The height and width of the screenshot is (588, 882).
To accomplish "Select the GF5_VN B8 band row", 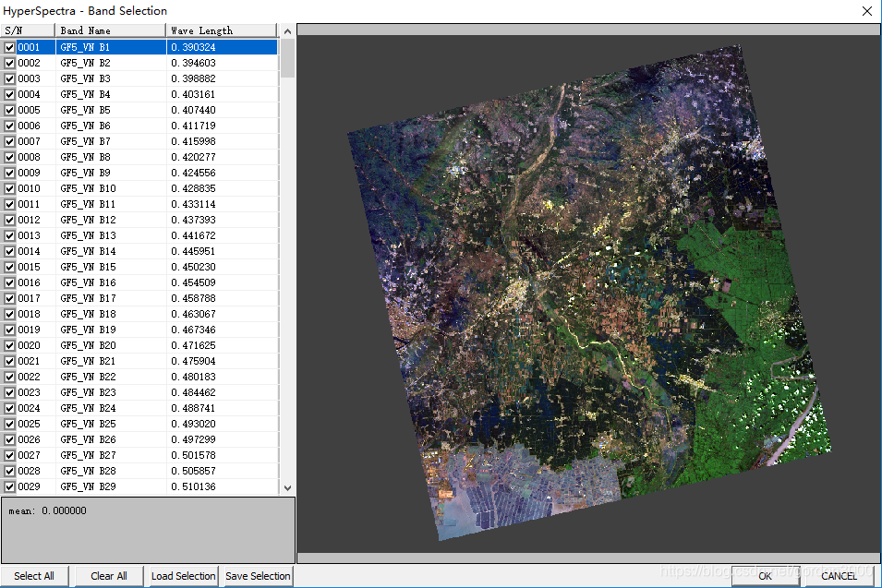I will [x=85, y=157].
